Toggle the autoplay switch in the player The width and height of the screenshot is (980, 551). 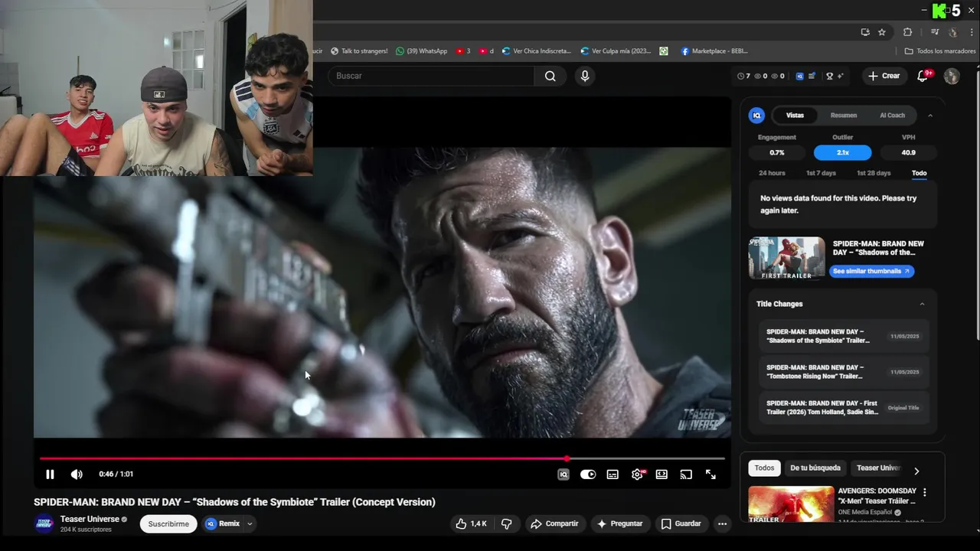pos(588,474)
